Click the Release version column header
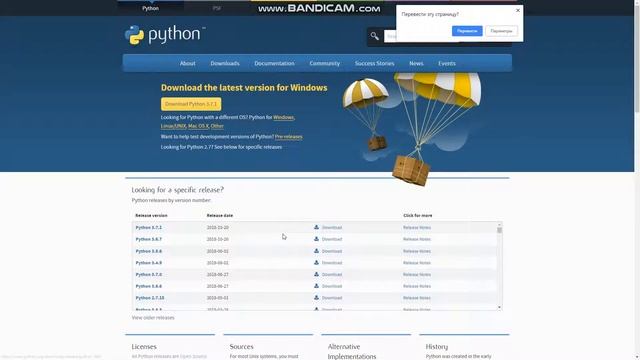 click(151, 215)
